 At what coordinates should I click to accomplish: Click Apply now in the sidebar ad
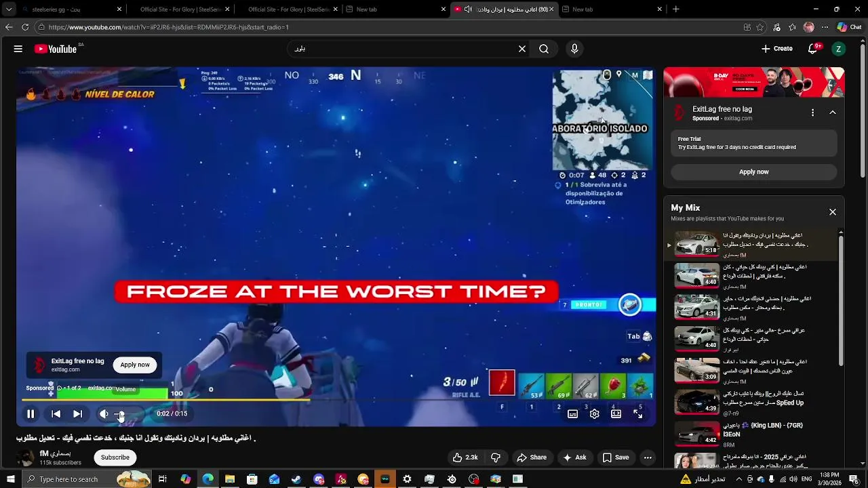pos(754,172)
